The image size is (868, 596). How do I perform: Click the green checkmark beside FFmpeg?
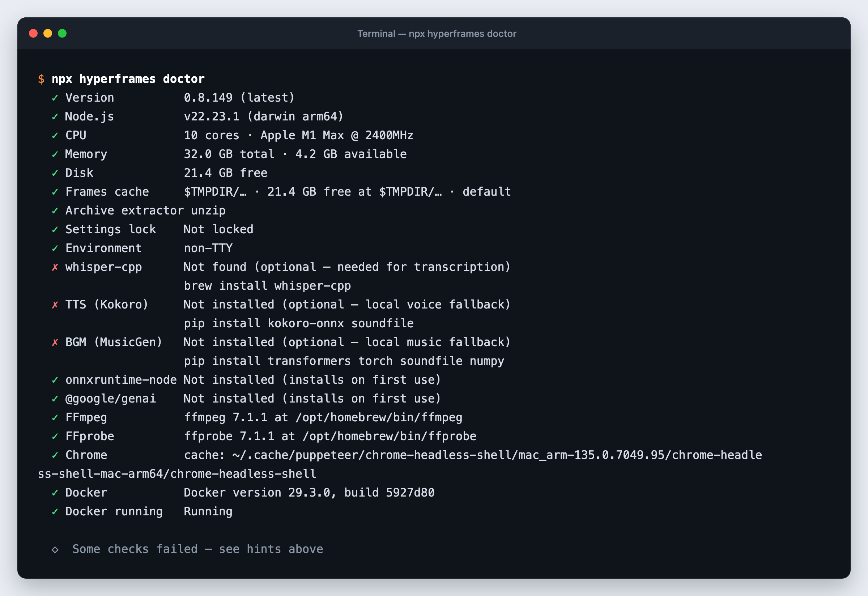55,418
